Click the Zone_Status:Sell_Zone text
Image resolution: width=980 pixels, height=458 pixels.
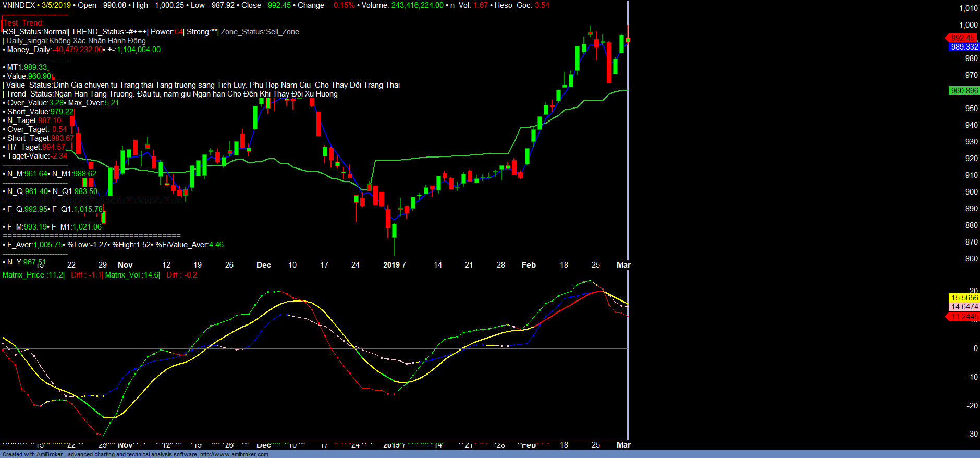(x=260, y=32)
